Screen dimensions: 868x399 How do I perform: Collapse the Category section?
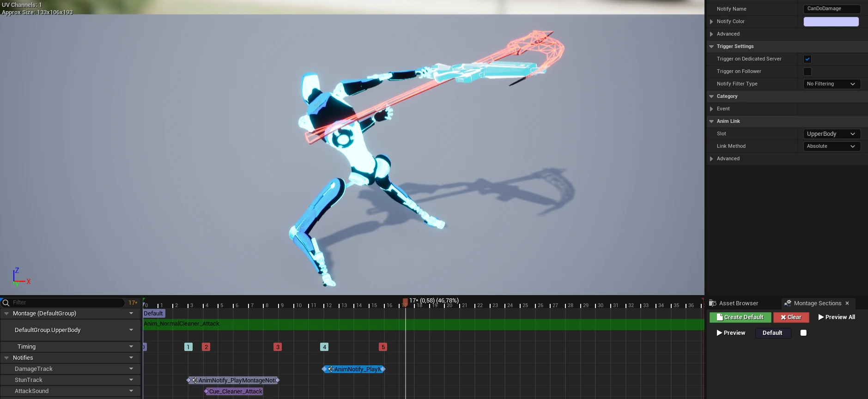711,97
